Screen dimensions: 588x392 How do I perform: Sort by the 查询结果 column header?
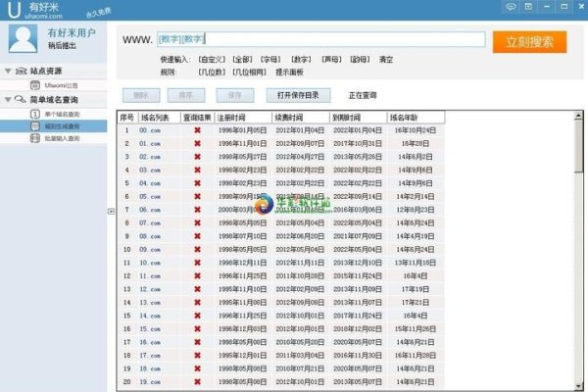(197, 118)
